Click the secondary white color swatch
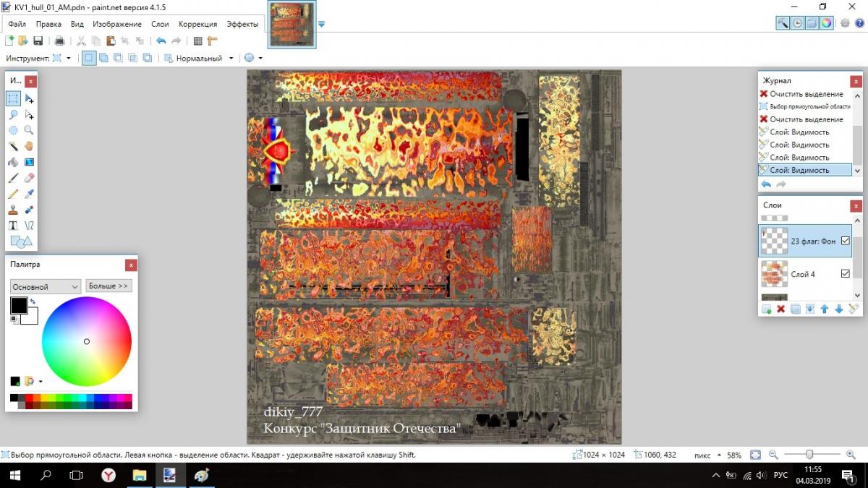 pyautogui.click(x=32, y=318)
